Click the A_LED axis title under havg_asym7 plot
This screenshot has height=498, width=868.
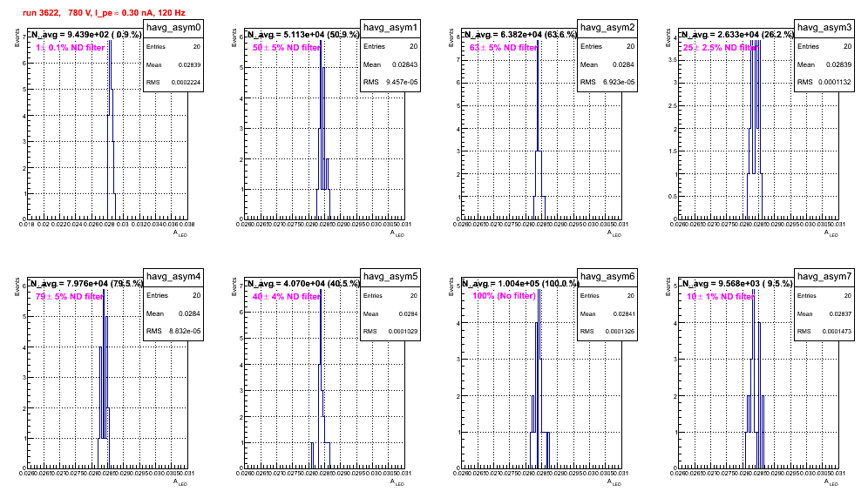[x=831, y=483]
